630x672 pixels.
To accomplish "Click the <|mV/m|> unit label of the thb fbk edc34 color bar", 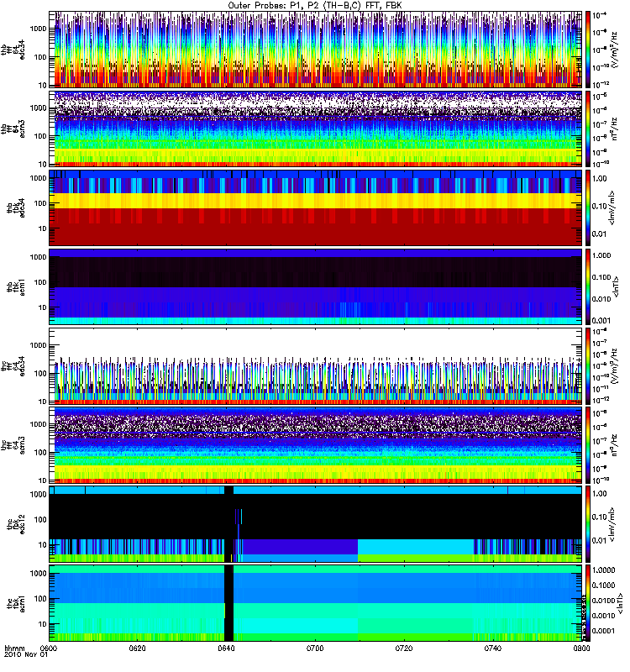I will [612, 207].
